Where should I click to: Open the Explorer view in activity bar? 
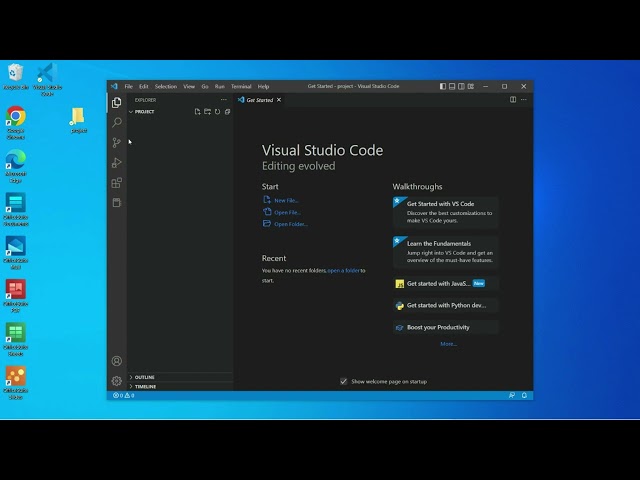pyautogui.click(x=117, y=102)
